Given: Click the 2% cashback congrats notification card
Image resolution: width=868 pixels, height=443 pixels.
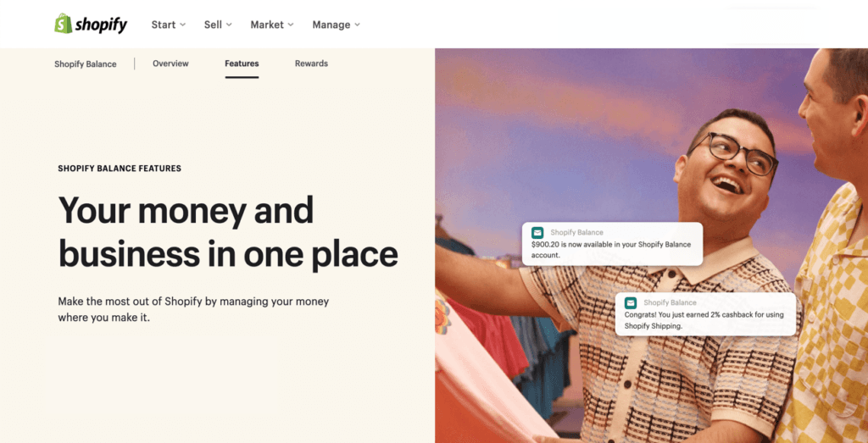Looking at the screenshot, I should [x=705, y=314].
